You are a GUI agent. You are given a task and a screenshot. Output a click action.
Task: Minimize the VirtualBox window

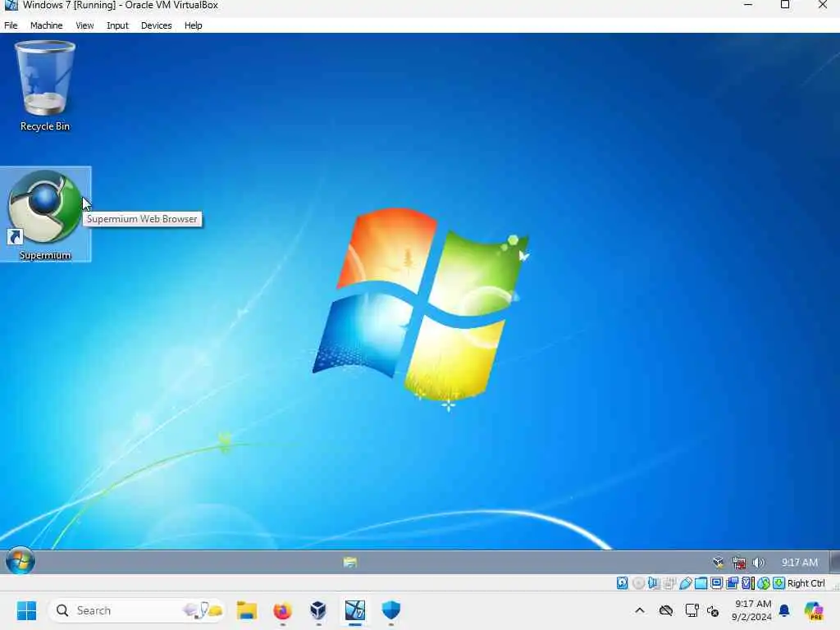tap(748, 5)
